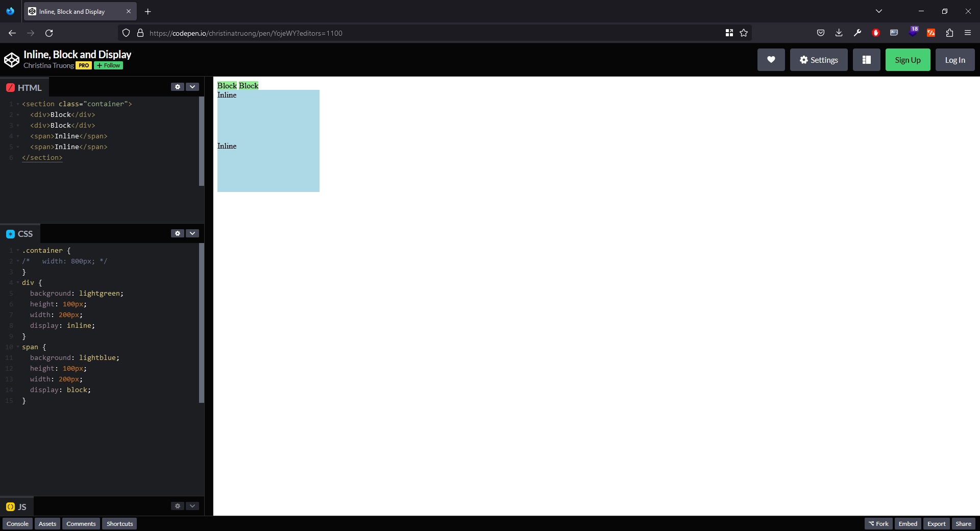
Task: Open the Settings button with gear icon
Action: (x=819, y=60)
